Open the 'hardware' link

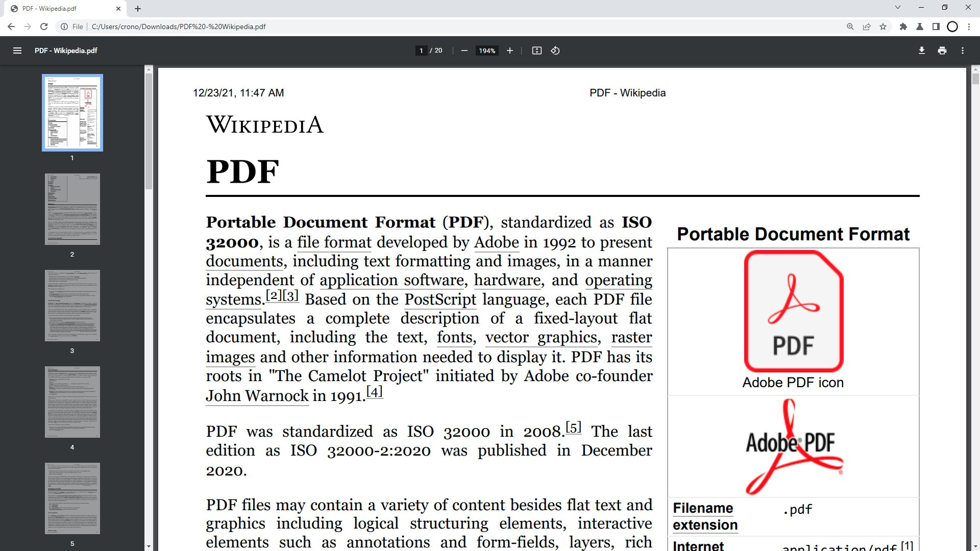point(507,280)
